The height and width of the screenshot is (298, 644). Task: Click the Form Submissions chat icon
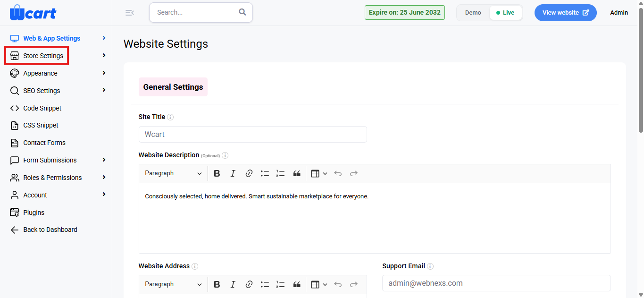click(x=15, y=160)
